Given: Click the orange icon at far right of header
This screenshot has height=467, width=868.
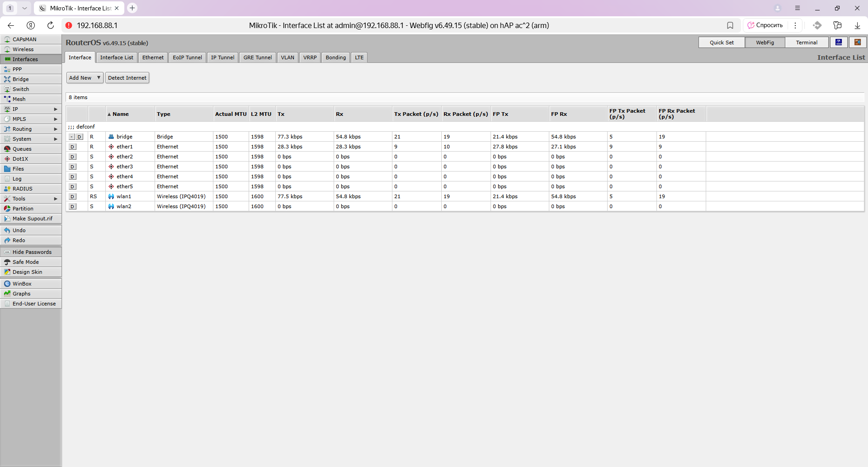Looking at the screenshot, I should coord(858,42).
